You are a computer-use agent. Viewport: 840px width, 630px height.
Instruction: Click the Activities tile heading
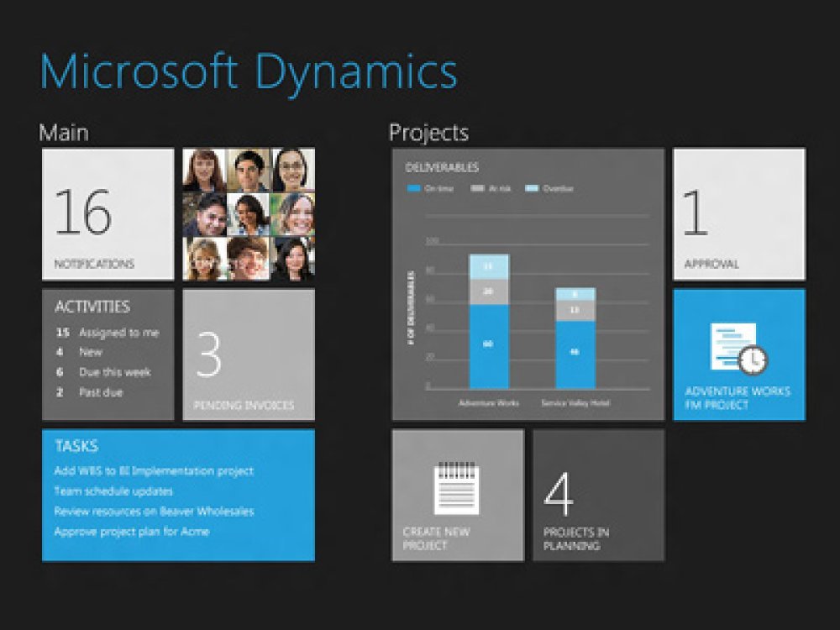click(x=92, y=307)
